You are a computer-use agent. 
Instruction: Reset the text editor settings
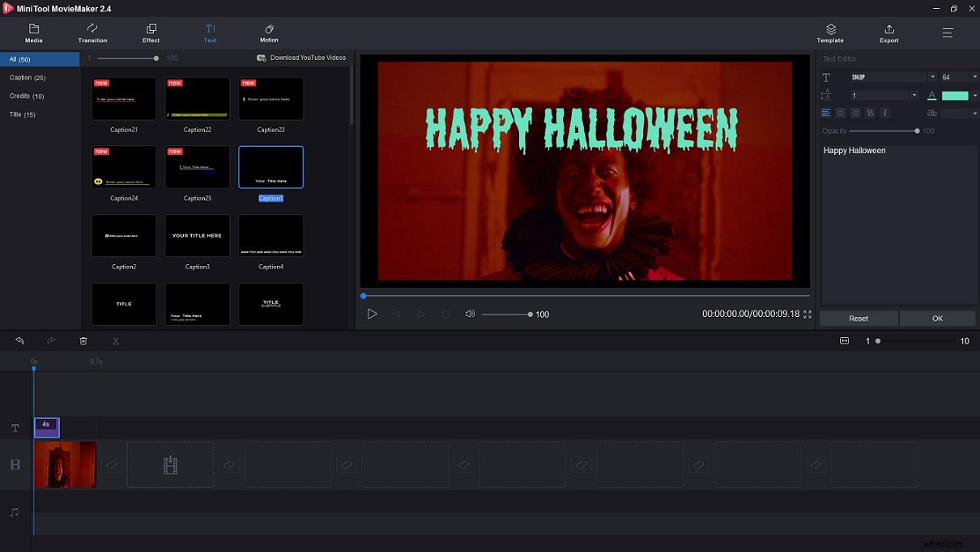858,318
